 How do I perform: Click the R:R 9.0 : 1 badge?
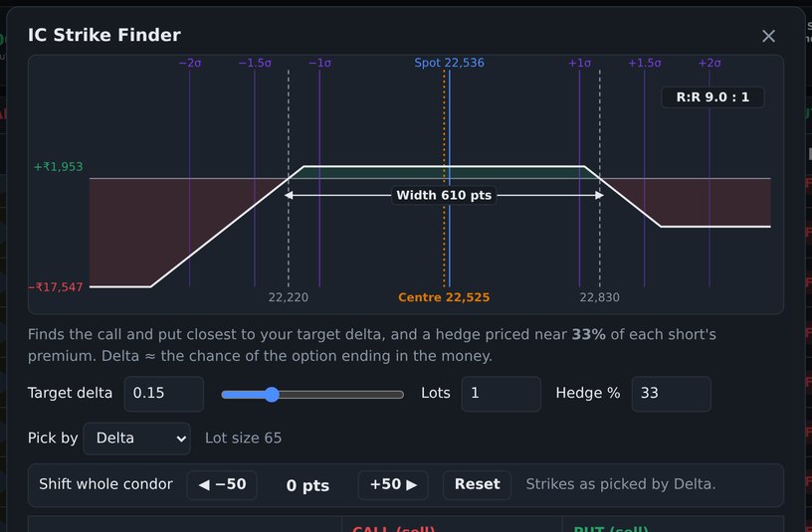point(712,97)
